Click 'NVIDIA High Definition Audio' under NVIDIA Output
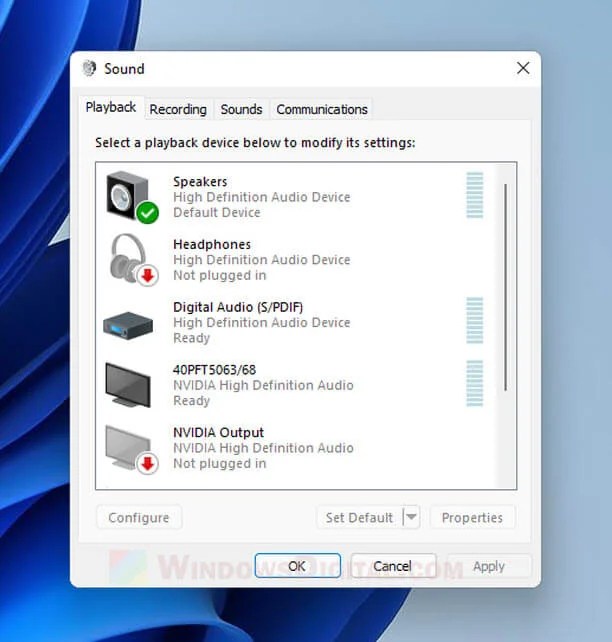612x642 pixels. (x=263, y=448)
